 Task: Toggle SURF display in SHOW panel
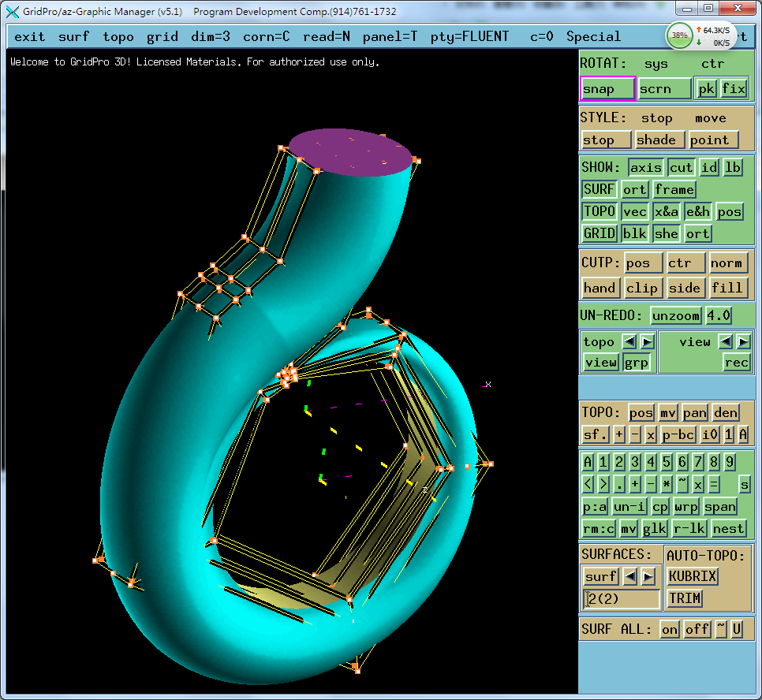pyautogui.click(x=600, y=189)
